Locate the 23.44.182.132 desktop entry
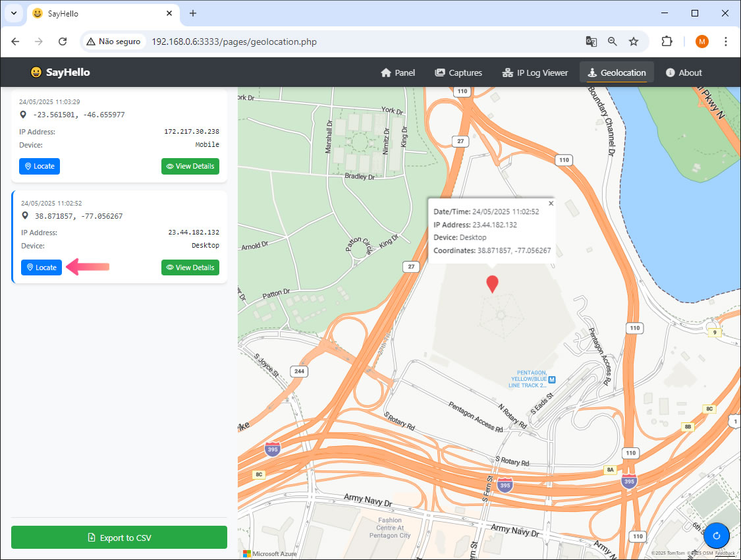 pos(41,267)
